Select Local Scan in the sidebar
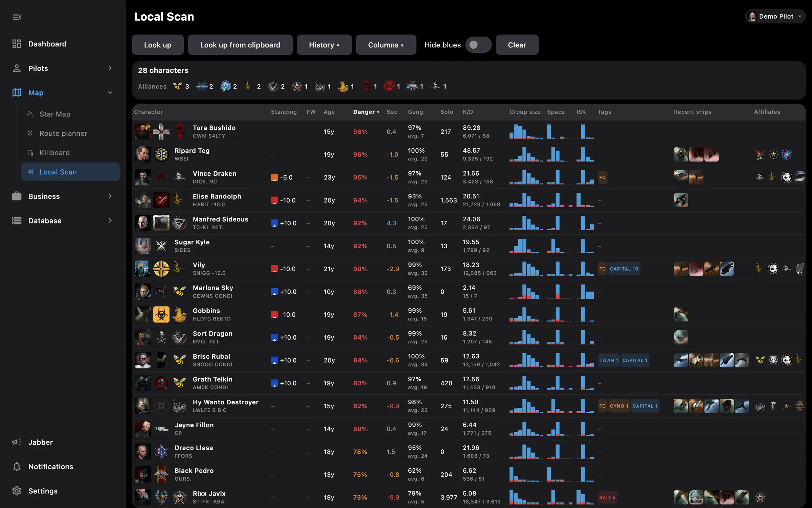812x508 pixels. point(70,172)
